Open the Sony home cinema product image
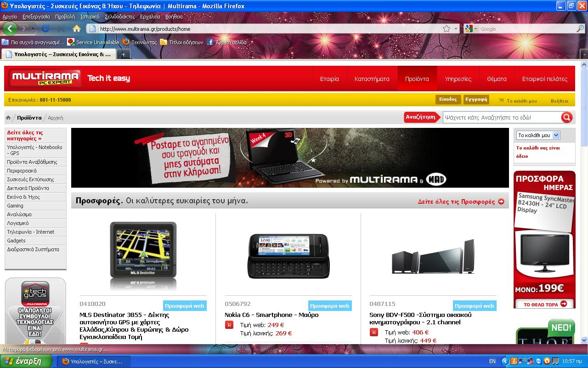Image resolution: width=588 pixels, height=368 pixels. [x=433, y=256]
